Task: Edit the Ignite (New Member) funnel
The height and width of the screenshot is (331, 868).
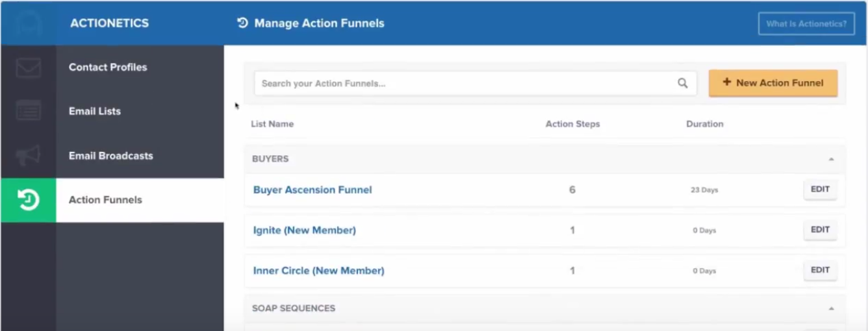Action: coord(820,230)
